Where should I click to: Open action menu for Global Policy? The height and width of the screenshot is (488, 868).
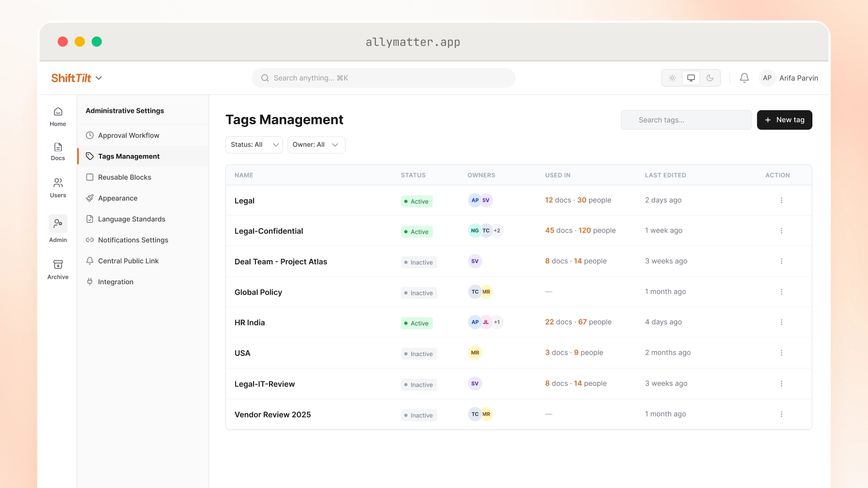tap(781, 292)
